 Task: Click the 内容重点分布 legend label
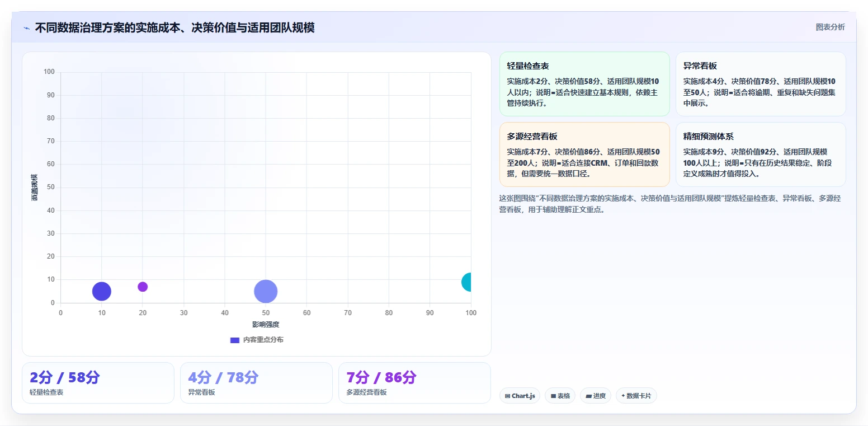(263, 340)
